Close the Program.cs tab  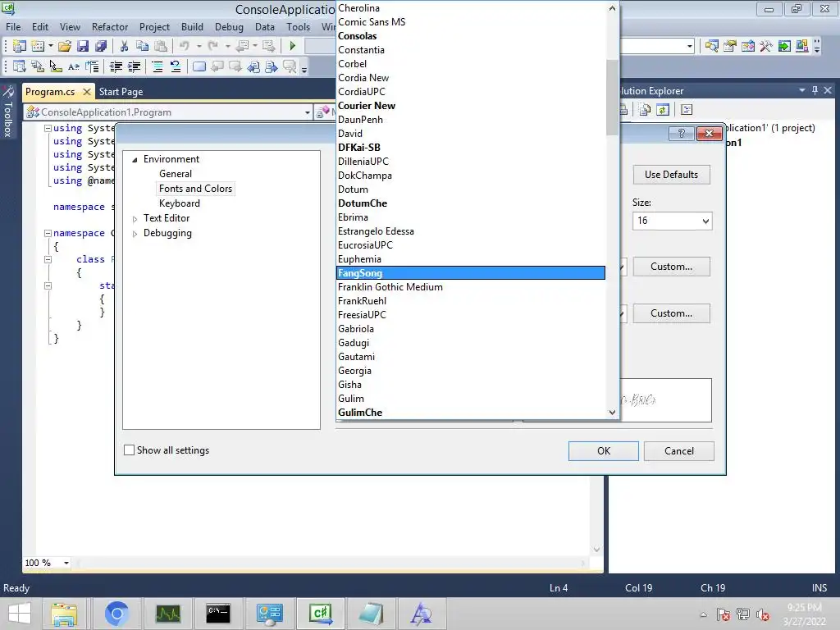[87, 92]
